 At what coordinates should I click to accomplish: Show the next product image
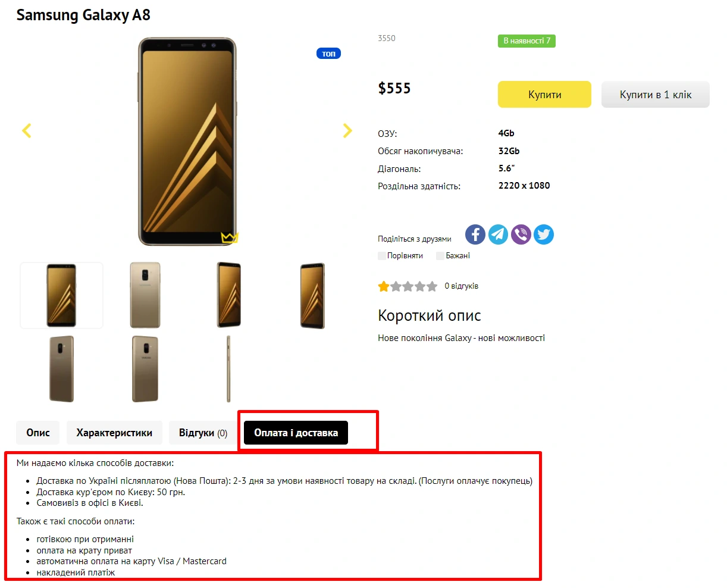point(347,131)
